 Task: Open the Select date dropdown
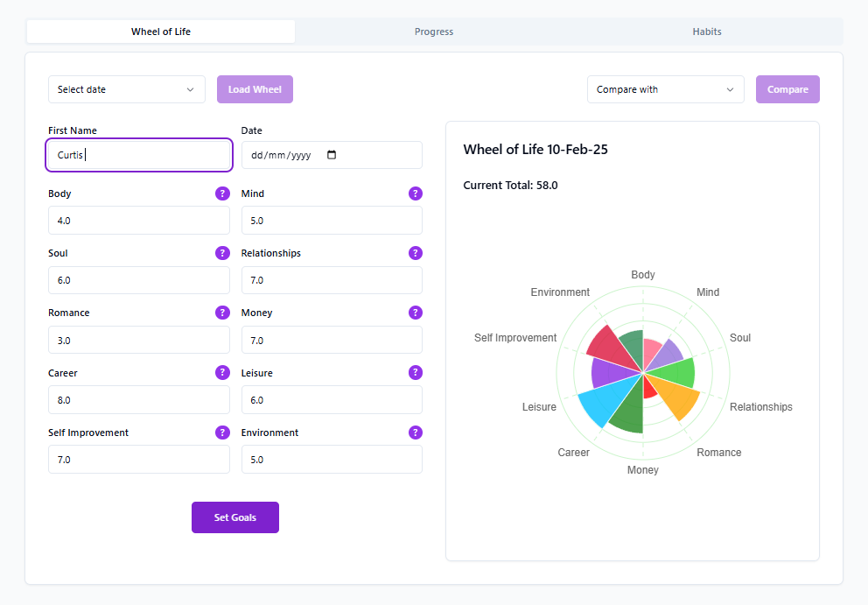tap(126, 88)
